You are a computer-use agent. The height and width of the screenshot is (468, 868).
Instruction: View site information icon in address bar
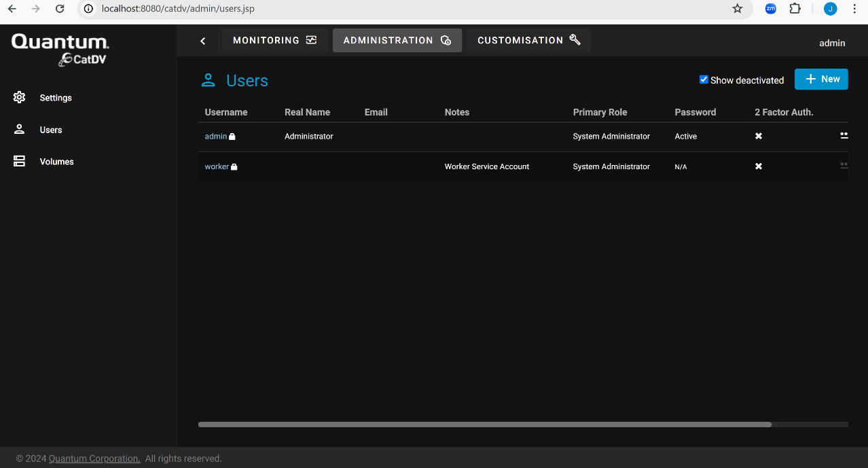(x=88, y=9)
